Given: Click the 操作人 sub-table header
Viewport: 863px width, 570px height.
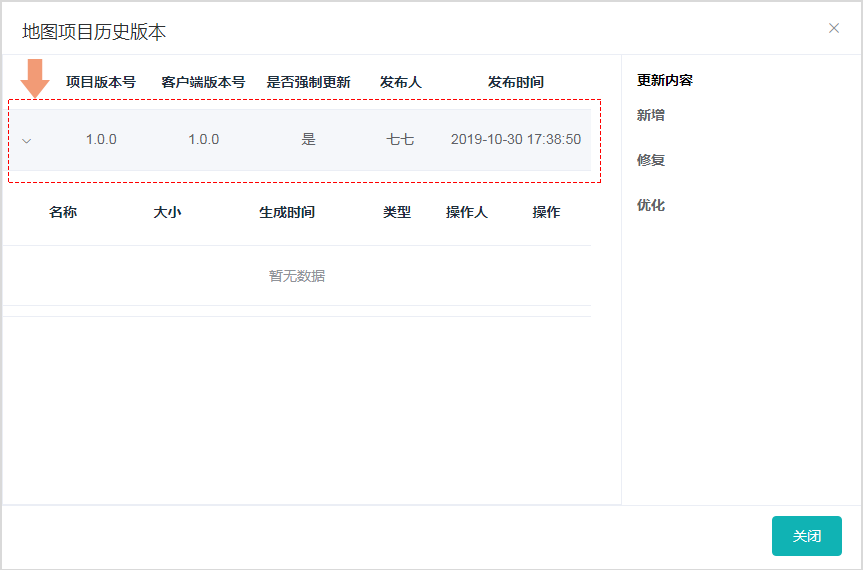Looking at the screenshot, I should 467,212.
